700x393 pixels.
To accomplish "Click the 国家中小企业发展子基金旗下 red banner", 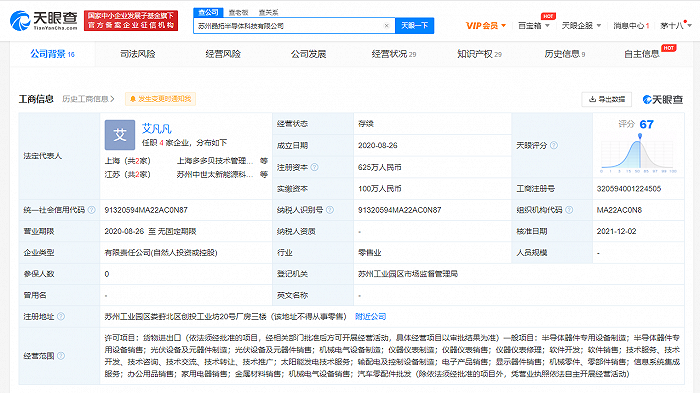I will point(131,21).
